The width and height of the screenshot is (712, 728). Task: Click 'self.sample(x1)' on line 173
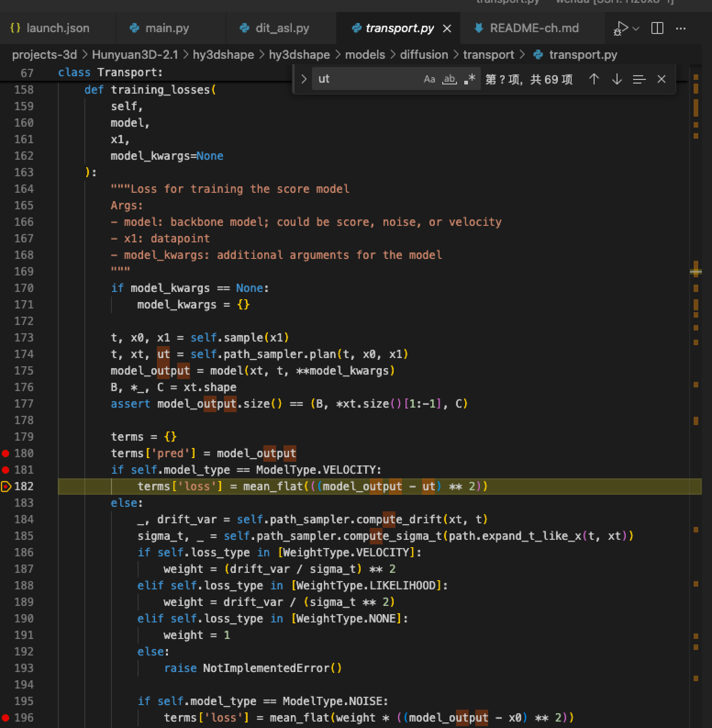point(239,338)
